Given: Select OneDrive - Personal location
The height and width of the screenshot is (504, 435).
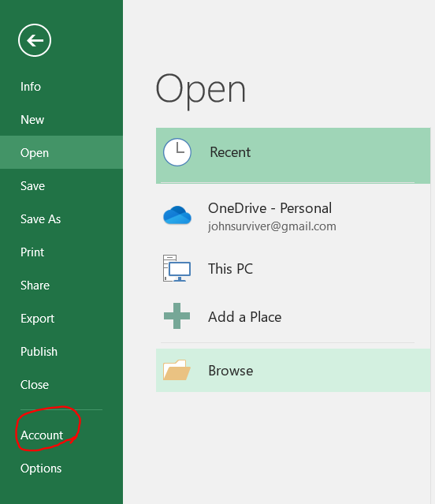Looking at the screenshot, I should tap(270, 208).
